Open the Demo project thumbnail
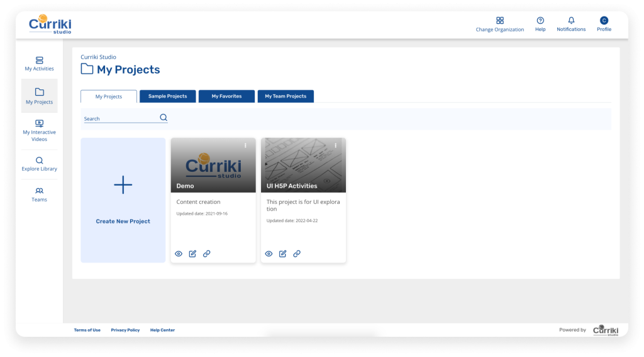Screen dimensions: 644x357 [x=213, y=165]
